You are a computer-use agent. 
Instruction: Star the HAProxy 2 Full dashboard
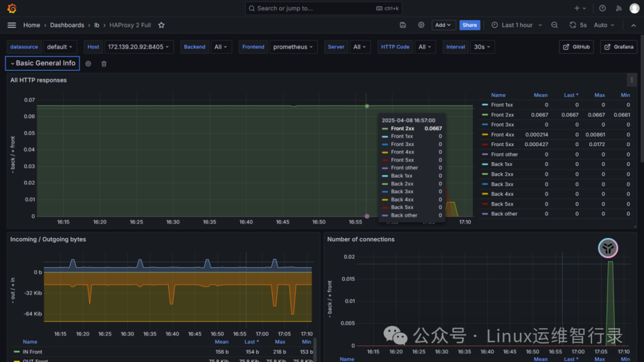point(161,25)
